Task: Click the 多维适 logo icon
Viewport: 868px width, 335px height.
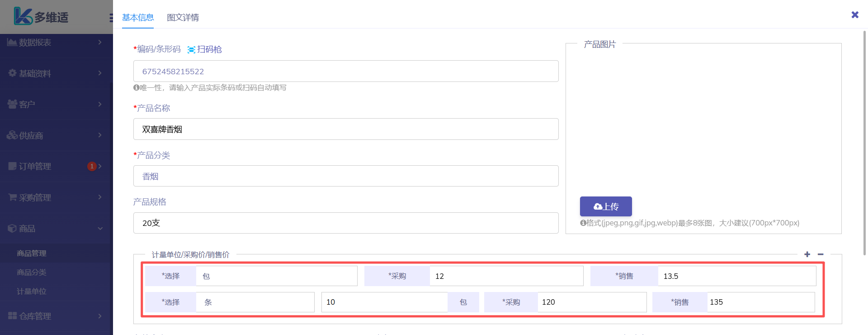Action: coord(23,17)
